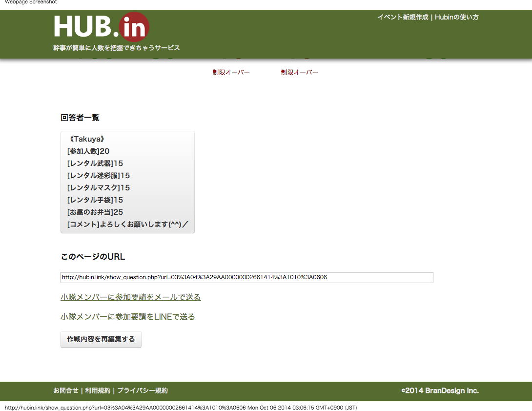
Task: Select the 《Takuya》 respondent name
Action: click(86, 139)
